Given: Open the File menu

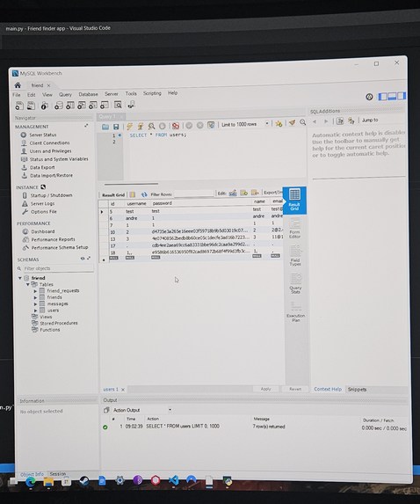Looking at the screenshot, I should pos(17,95).
